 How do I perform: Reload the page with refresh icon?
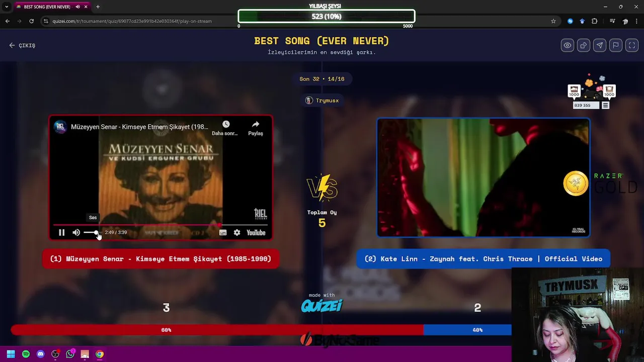pyautogui.click(x=31, y=21)
